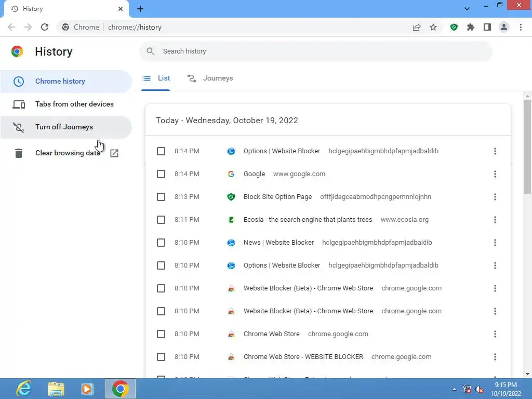
Task: Check the Ecosia history entry
Action: 161,220
